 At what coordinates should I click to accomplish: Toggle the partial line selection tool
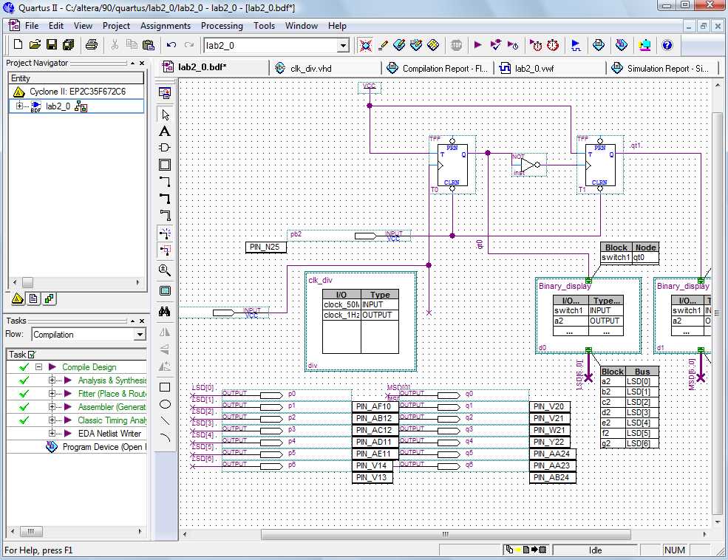165,250
